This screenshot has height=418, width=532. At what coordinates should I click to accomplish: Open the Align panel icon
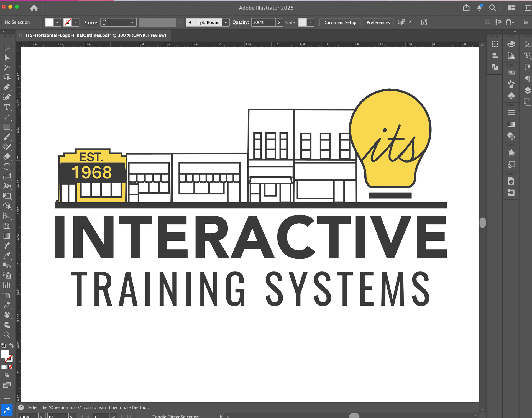click(495, 56)
